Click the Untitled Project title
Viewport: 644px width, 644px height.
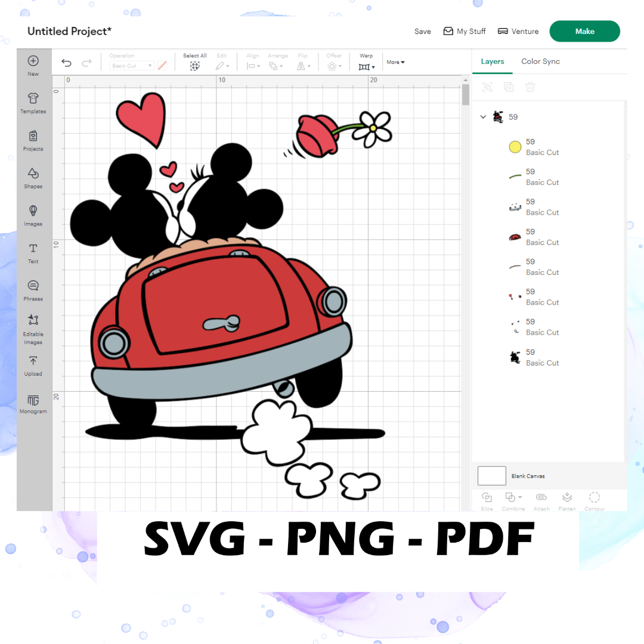pos(69,32)
